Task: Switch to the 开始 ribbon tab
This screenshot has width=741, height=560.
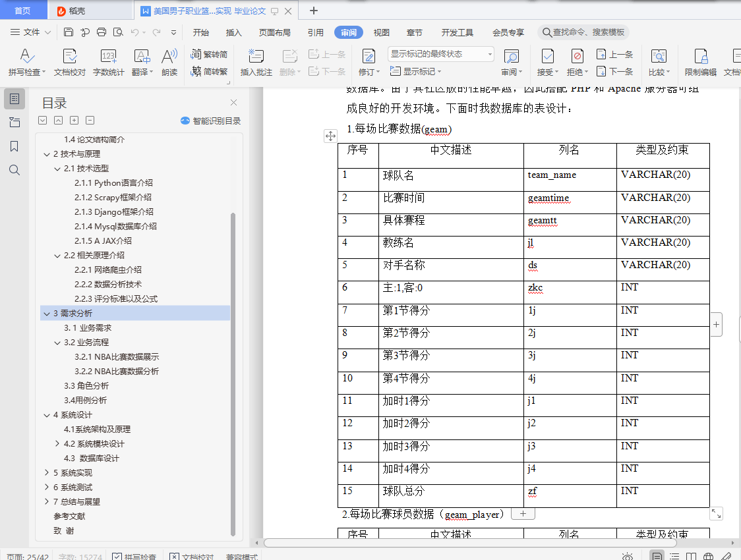Action: click(x=201, y=32)
